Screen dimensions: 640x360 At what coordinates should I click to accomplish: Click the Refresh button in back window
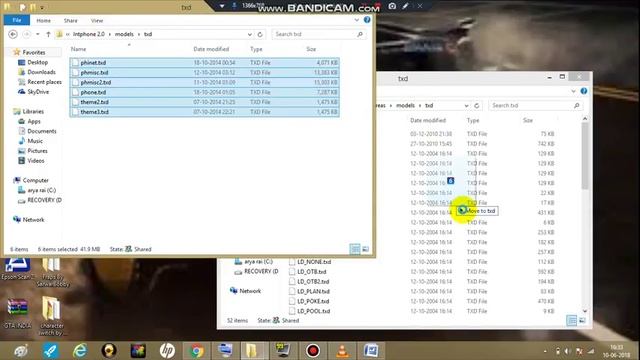pos(477,106)
